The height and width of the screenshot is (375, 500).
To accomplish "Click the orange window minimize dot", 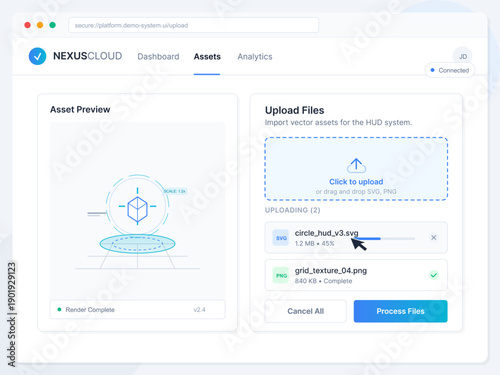I will coord(40,25).
